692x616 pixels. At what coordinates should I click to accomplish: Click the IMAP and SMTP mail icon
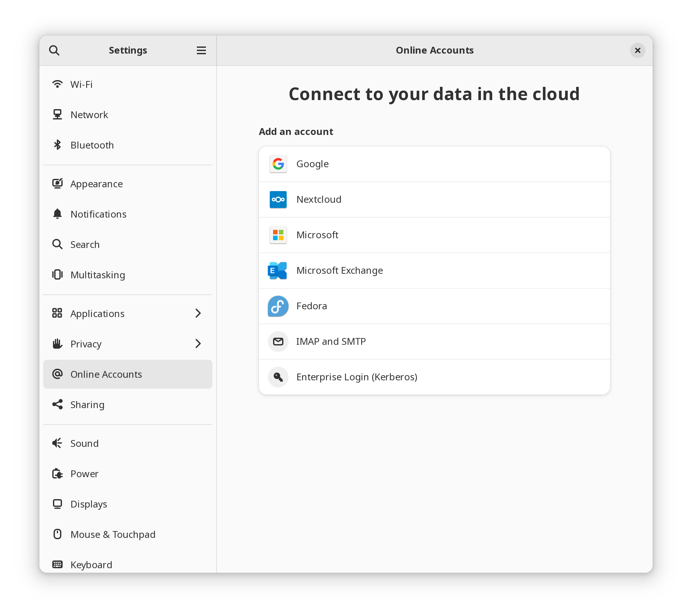click(x=278, y=341)
